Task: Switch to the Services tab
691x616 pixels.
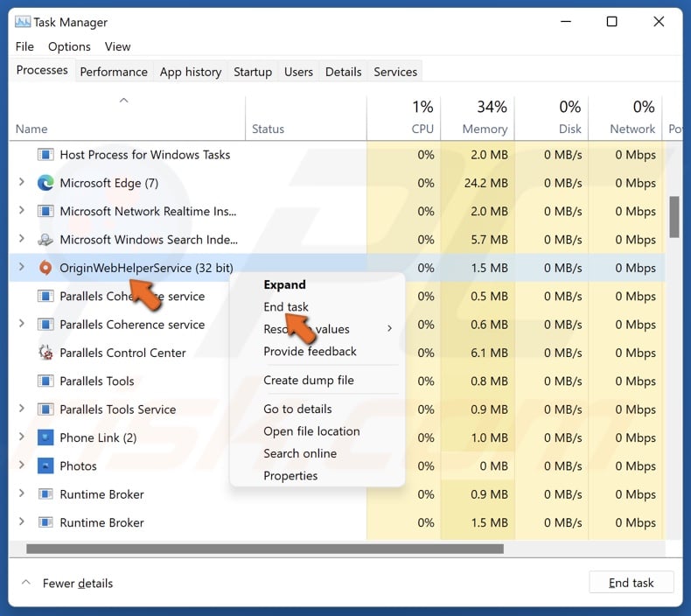Action: pyautogui.click(x=395, y=72)
